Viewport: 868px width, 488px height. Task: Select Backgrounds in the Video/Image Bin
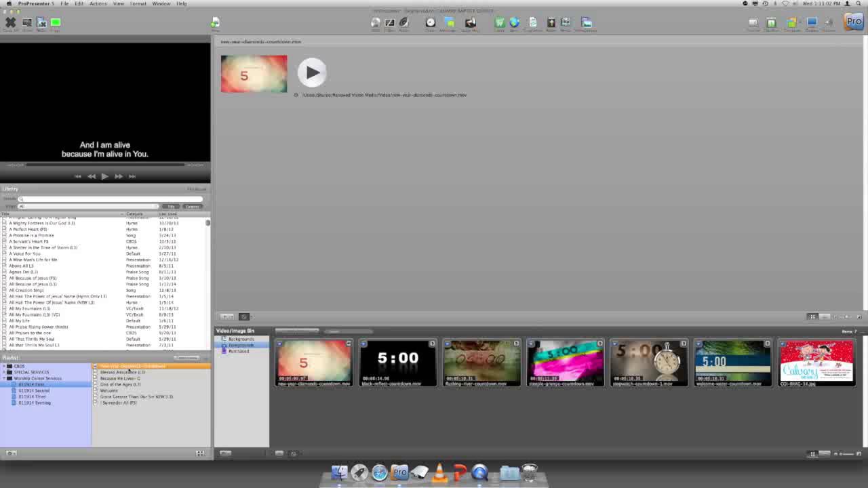[241, 339]
